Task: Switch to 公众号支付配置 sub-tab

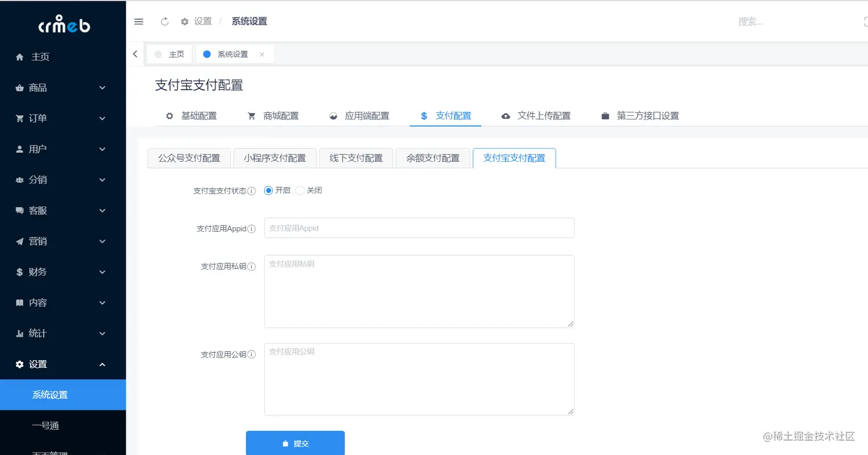Action: [x=189, y=158]
